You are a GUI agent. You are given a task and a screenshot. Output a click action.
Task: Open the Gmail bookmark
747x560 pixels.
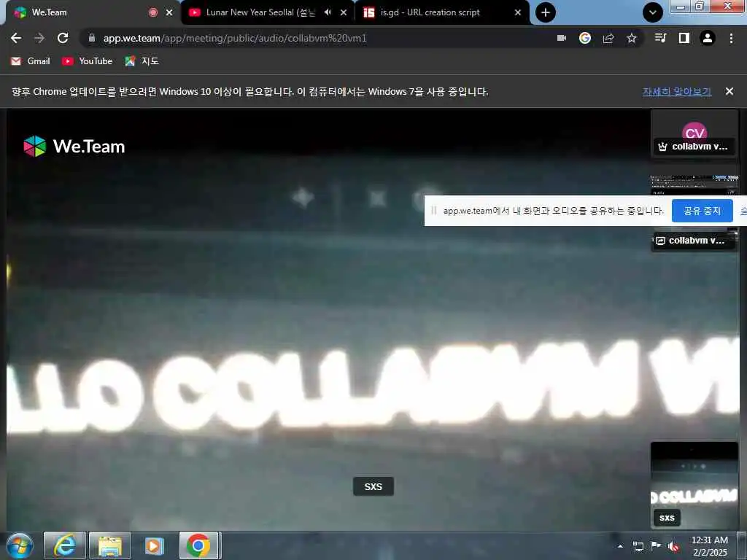(x=31, y=61)
